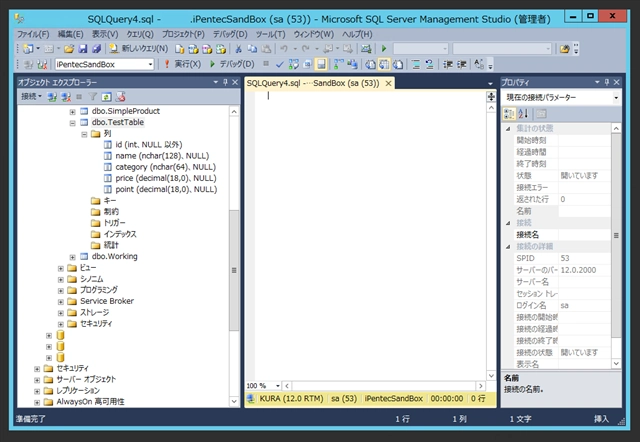Open the 接続 dropdown in Object Explorer
640x442 pixels.
[x=31, y=96]
